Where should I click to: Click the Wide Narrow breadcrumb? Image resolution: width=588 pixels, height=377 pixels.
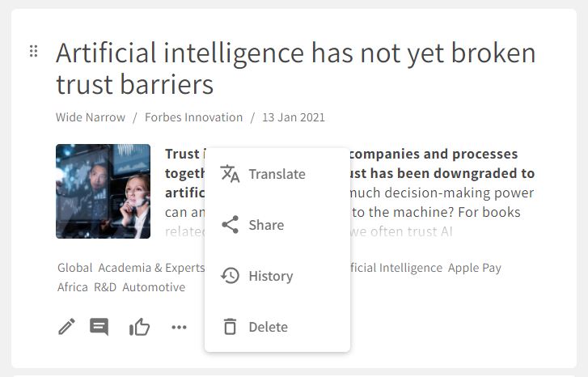(91, 117)
